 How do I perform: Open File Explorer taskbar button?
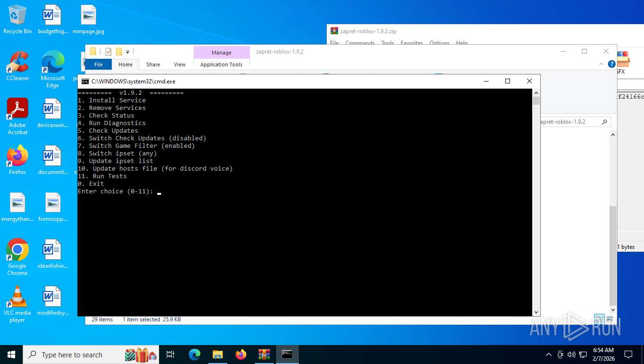tap(218, 355)
